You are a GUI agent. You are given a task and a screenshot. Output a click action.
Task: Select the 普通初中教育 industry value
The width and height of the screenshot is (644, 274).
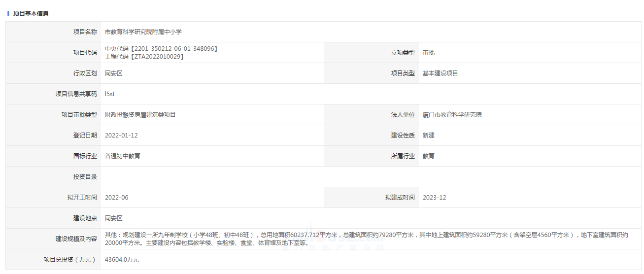(122, 156)
